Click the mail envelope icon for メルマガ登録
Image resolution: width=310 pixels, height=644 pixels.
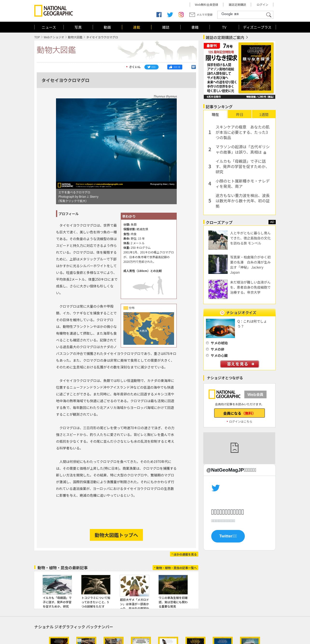[x=192, y=15]
